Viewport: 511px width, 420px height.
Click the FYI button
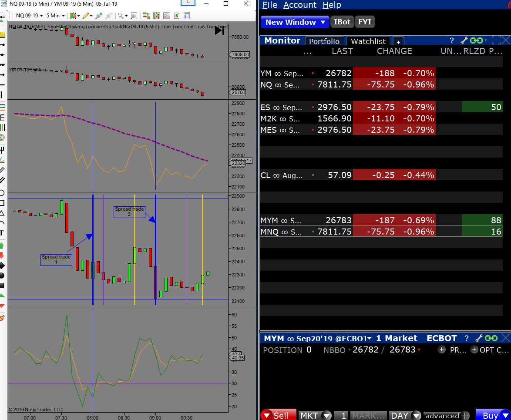[x=365, y=22]
